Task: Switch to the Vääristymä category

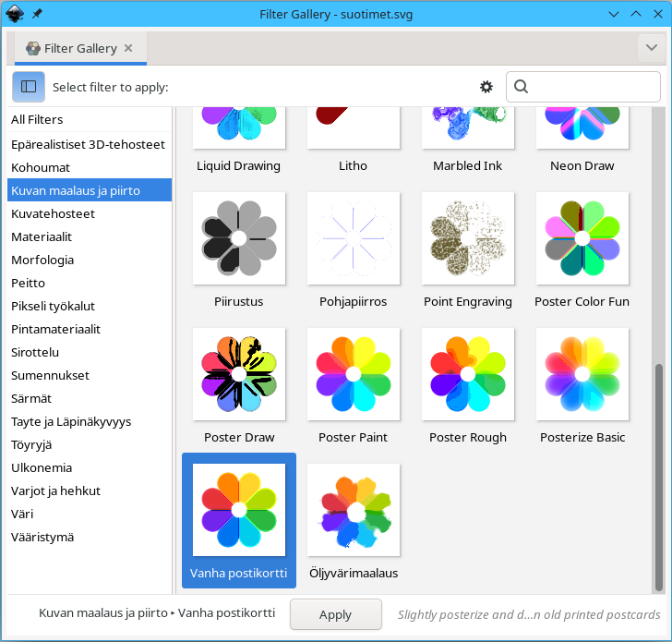Action: (42, 537)
